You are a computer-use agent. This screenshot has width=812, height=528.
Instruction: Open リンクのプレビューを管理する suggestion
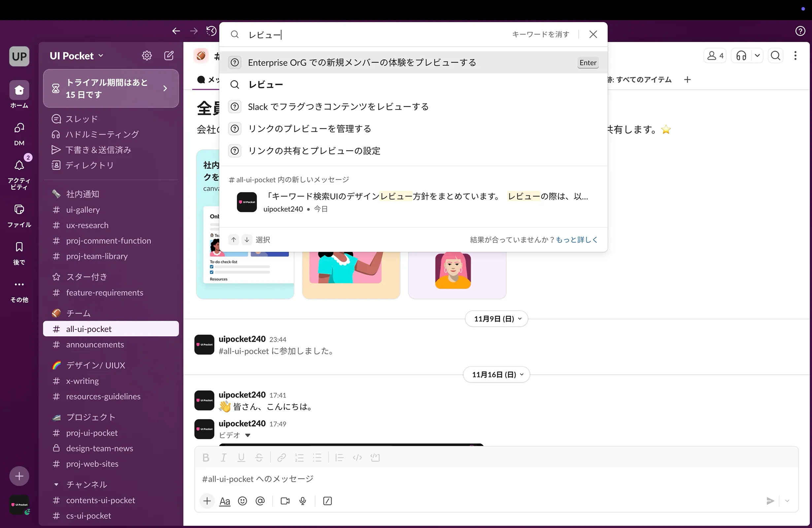(x=413, y=129)
